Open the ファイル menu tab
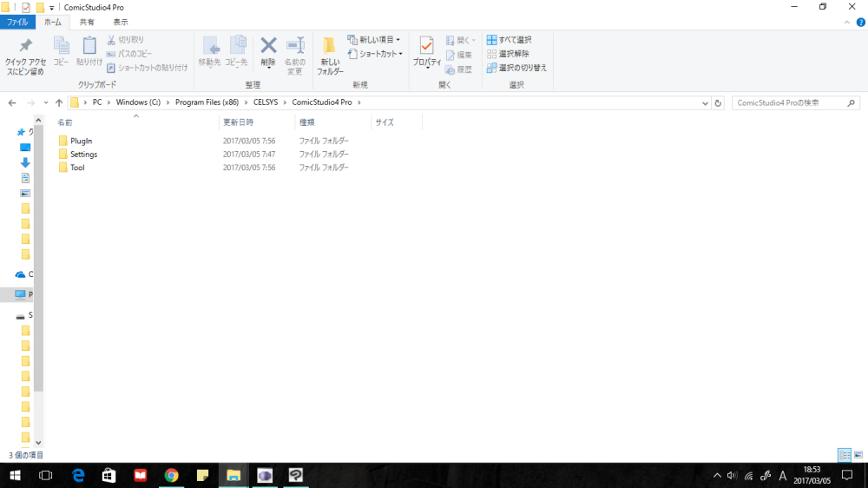 tap(17, 23)
